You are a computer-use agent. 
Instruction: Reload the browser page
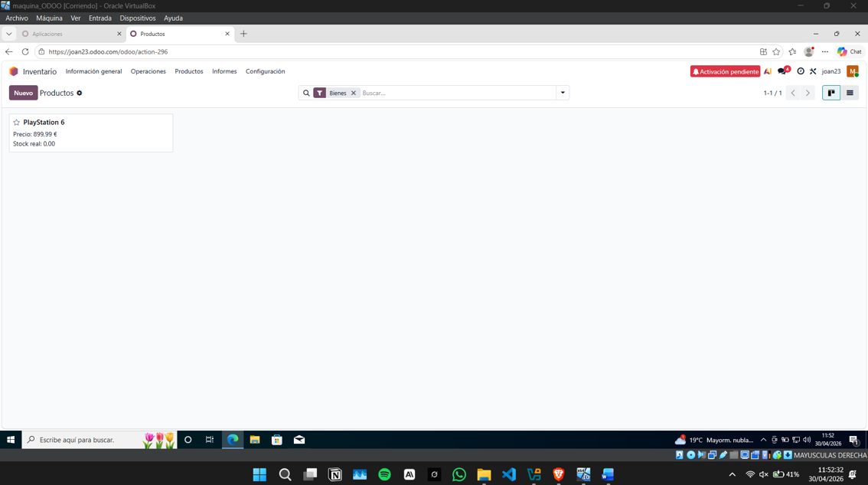[25, 51]
